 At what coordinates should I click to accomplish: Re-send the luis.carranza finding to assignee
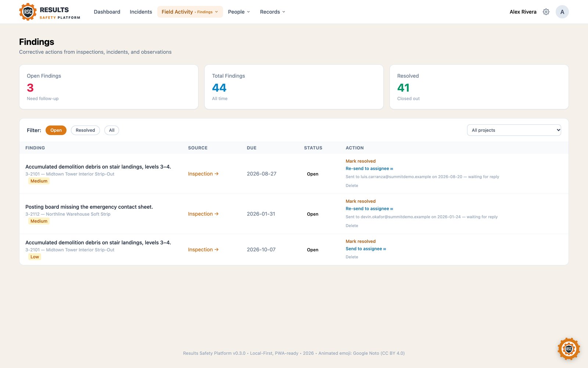click(369, 169)
